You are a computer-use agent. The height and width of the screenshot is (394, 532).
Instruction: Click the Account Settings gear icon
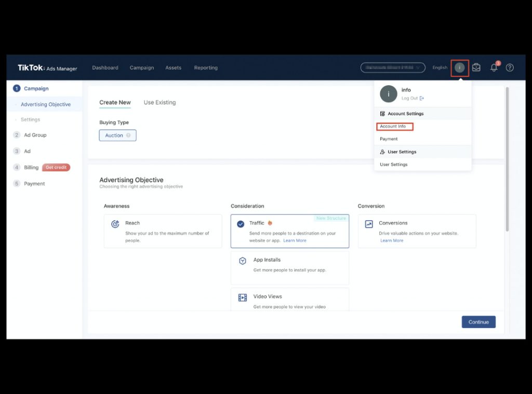[x=382, y=114]
